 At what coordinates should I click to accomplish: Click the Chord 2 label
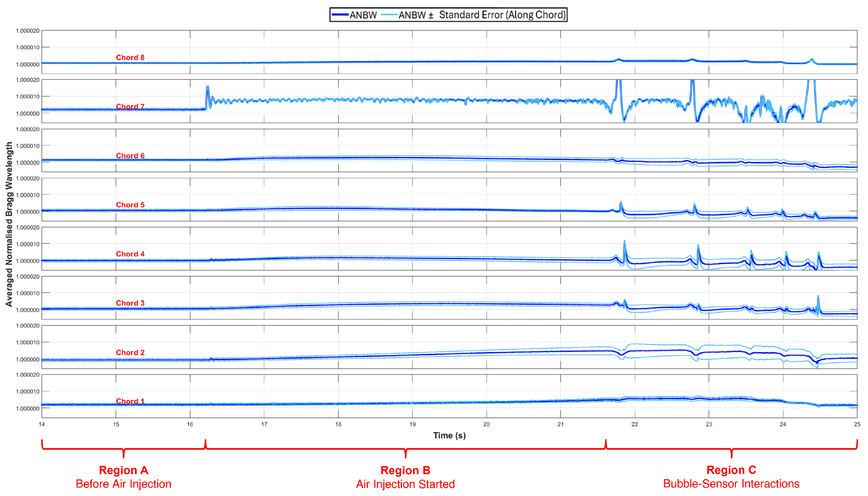coord(130,352)
